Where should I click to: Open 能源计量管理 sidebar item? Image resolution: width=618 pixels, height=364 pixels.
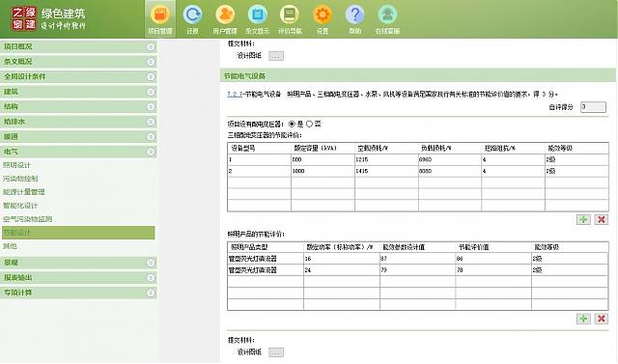tap(23, 192)
